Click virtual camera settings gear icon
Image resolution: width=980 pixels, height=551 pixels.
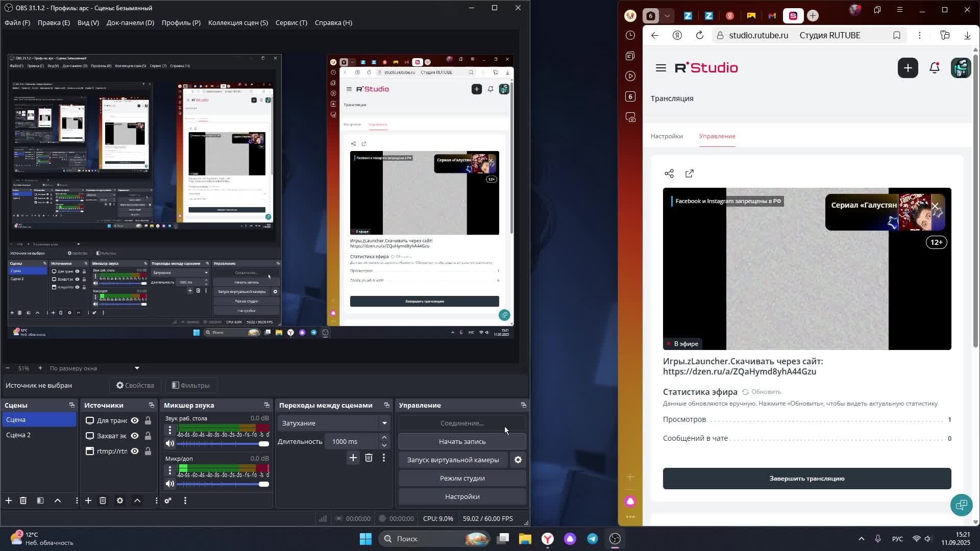(518, 460)
